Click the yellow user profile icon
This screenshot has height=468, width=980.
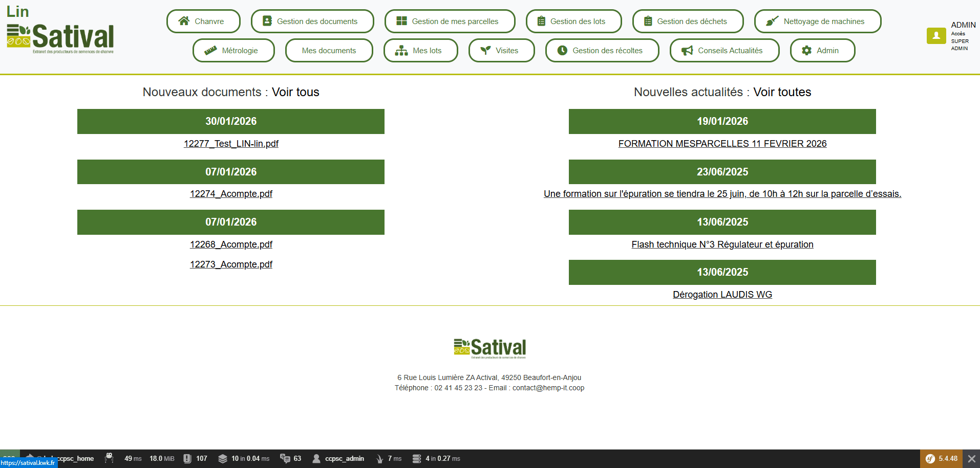click(936, 36)
